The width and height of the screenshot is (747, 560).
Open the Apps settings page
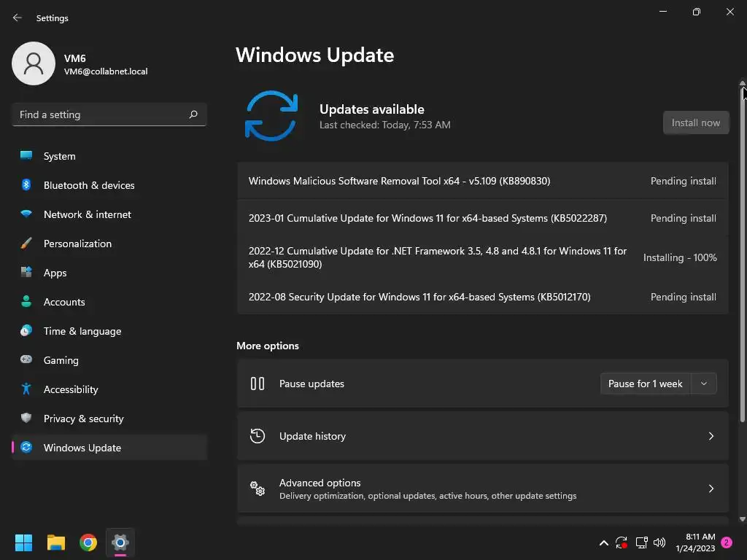click(x=109, y=273)
